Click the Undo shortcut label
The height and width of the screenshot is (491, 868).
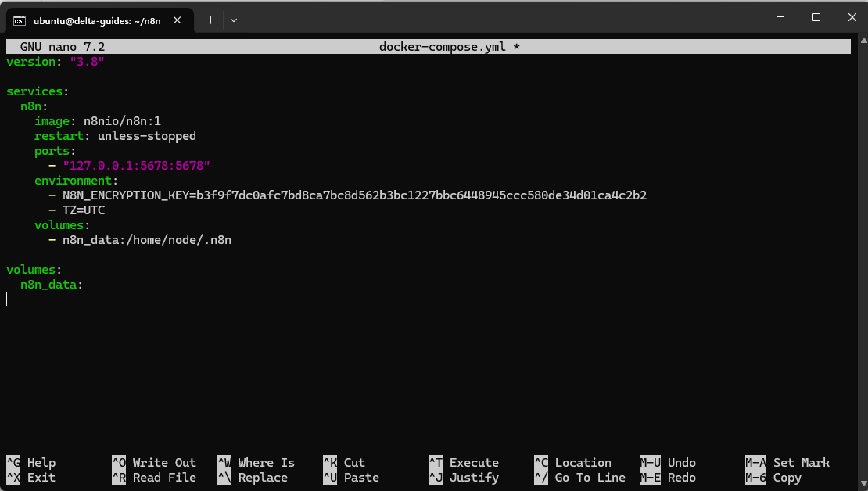click(x=681, y=463)
